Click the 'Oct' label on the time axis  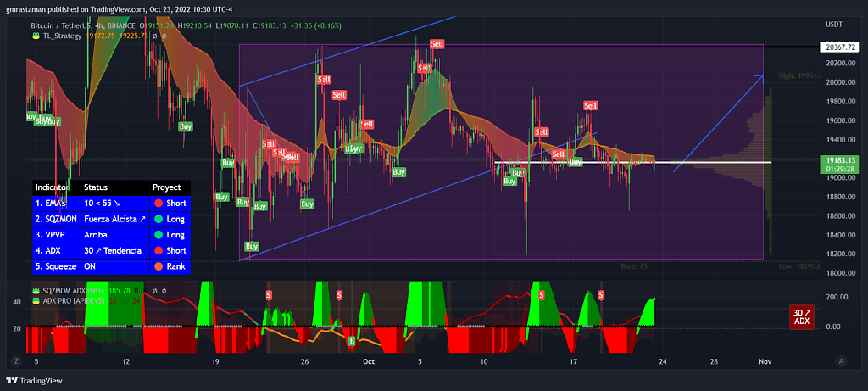click(368, 360)
